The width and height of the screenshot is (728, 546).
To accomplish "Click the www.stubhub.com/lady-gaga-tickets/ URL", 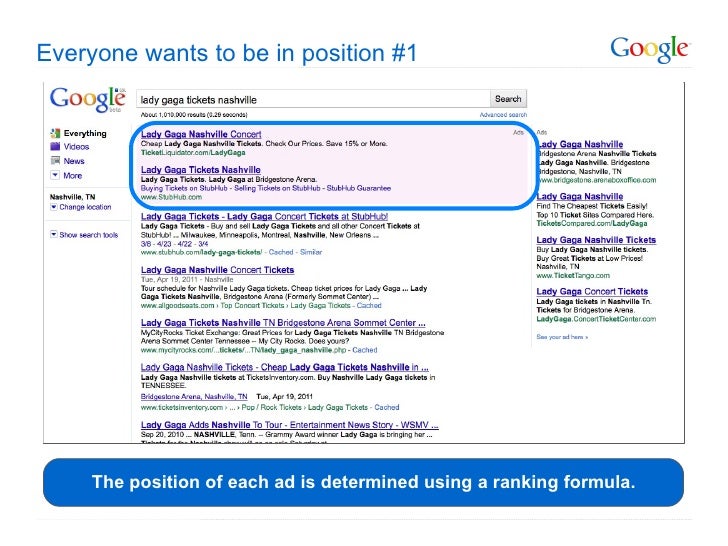I will [x=202, y=252].
